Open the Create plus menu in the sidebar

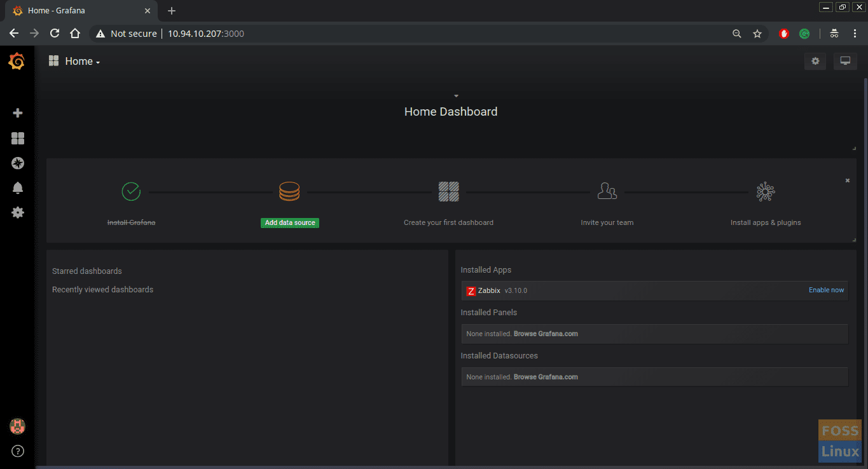click(18, 112)
